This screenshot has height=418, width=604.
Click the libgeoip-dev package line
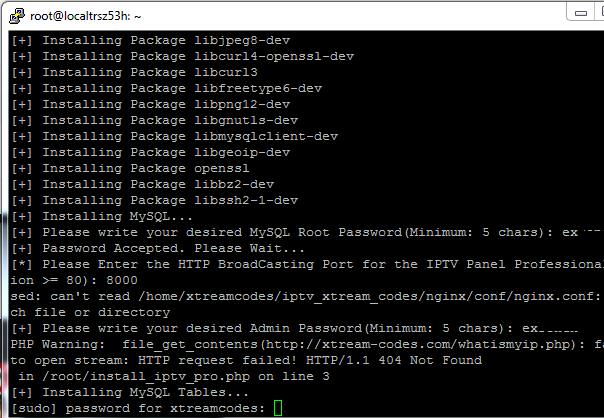(x=151, y=153)
